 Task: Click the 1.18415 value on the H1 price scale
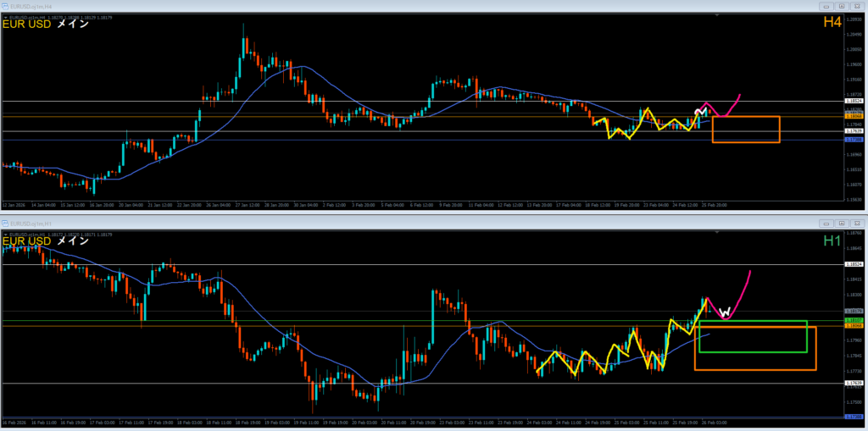coord(853,279)
